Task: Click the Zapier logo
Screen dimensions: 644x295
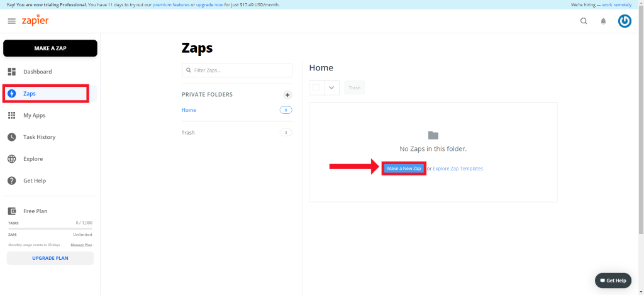Action: [x=35, y=20]
